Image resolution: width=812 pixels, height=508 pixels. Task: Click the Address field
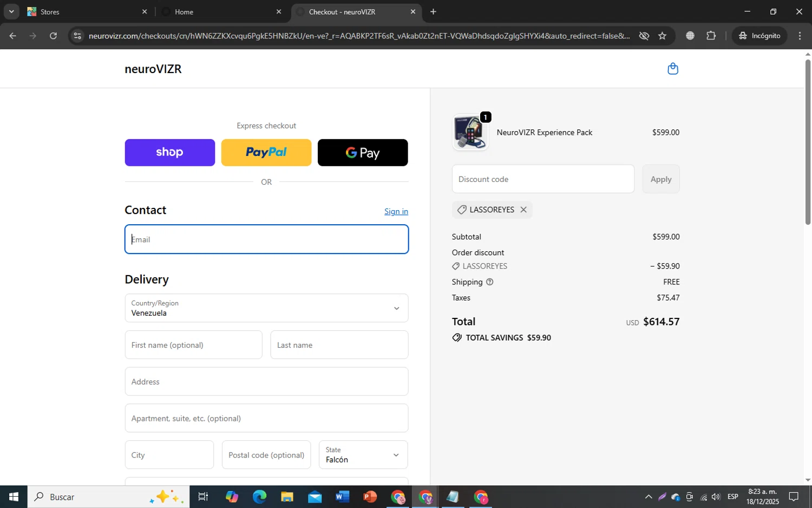[266, 382]
